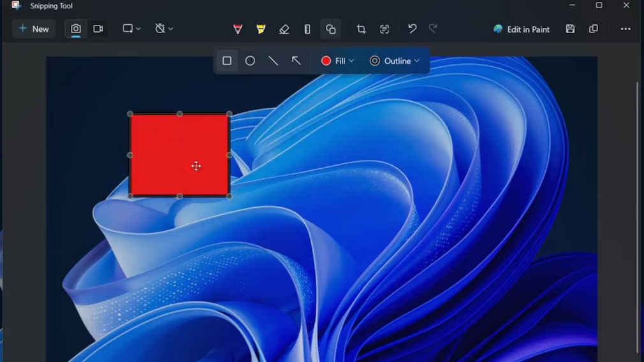Open the Outline options dropdown
This screenshot has height=362, width=644.
(x=394, y=61)
